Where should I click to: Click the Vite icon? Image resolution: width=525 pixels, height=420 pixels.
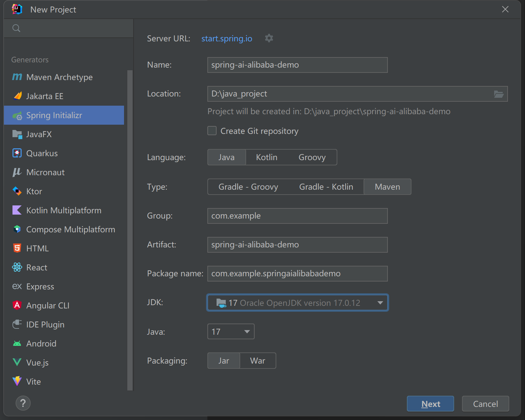pyautogui.click(x=17, y=381)
